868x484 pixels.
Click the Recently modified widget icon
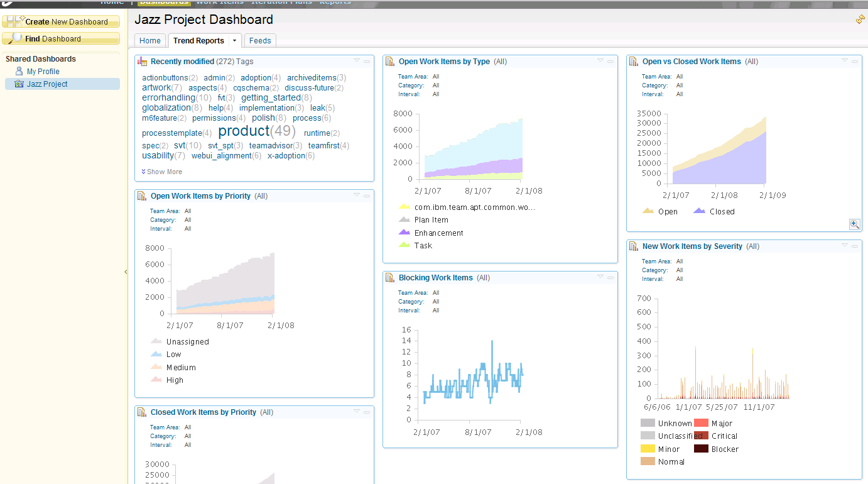143,62
